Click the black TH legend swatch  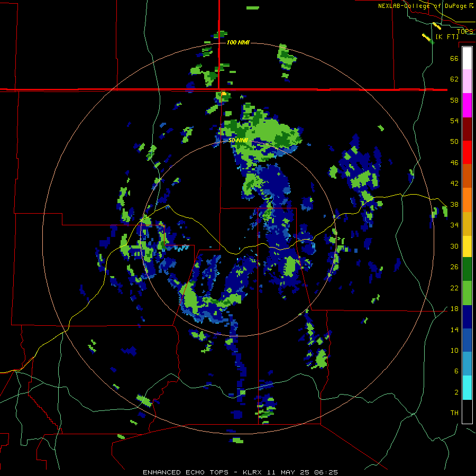click(467, 411)
